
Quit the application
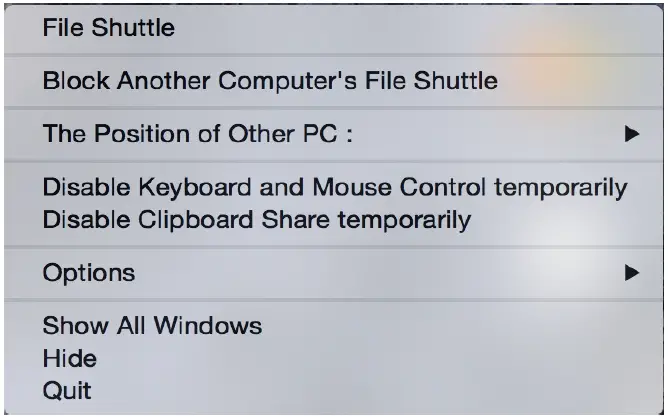click(67, 389)
